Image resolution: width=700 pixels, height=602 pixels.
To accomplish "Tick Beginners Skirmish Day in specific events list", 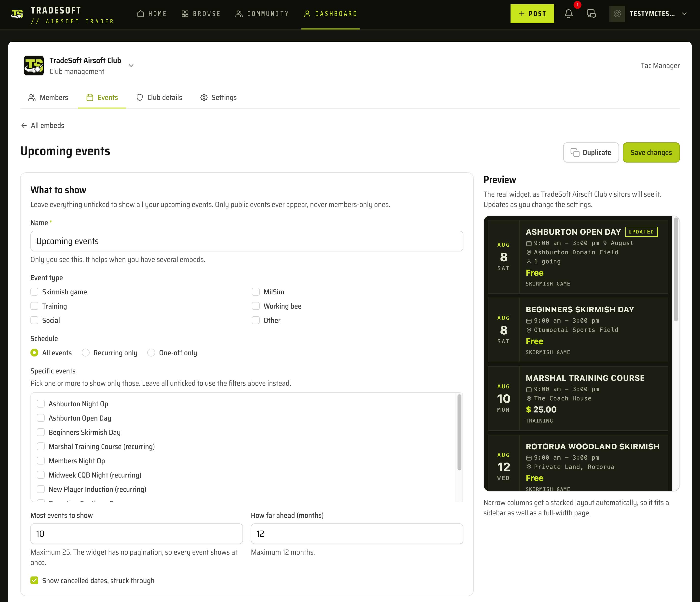I will click(41, 432).
